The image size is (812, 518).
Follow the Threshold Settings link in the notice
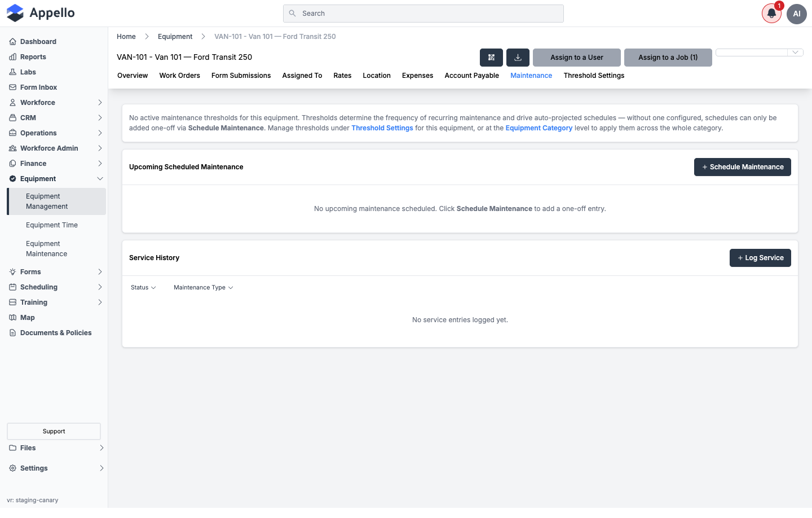pyautogui.click(x=382, y=128)
